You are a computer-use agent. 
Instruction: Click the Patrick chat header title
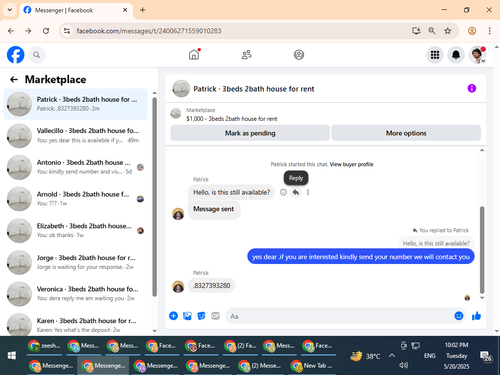tap(254, 89)
